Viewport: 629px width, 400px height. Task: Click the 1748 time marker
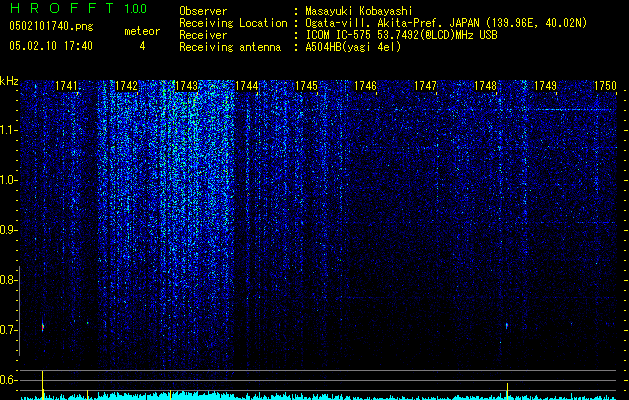[x=485, y=85]
